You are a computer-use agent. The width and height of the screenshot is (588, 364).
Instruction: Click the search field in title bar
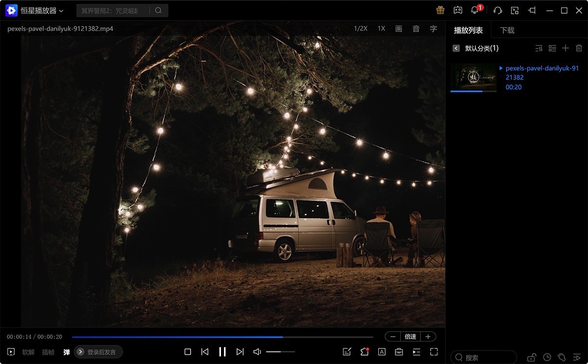click(x=113, y=10)
